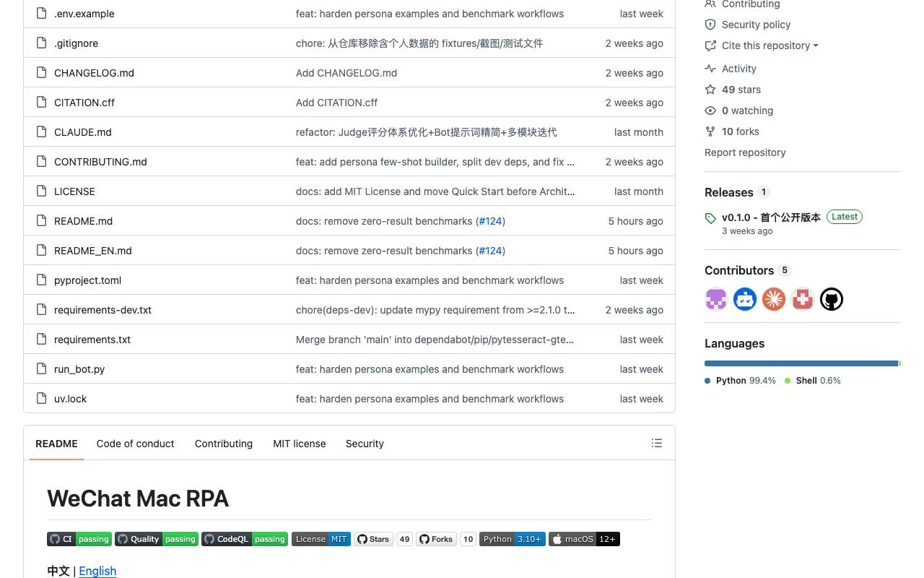Screen dimensions: 924x578
Task: Open the 'Add CHANGELOG.md' commit message
Action: (346, 73)
